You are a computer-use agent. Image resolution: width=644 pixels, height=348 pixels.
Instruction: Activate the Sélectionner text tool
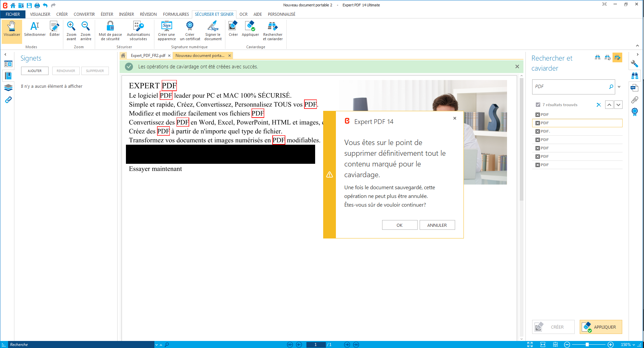[35, 29]
